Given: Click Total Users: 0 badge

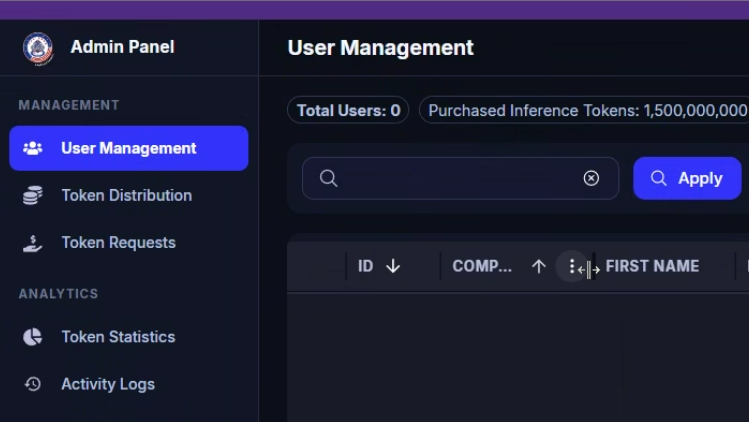Looking at the screenshot, I should 348,110.
